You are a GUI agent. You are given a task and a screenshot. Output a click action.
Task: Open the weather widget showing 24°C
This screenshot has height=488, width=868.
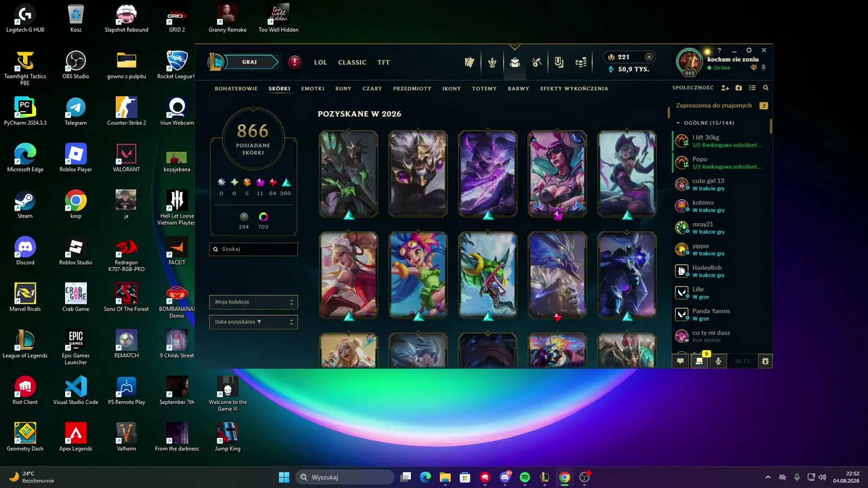(31, 477)
